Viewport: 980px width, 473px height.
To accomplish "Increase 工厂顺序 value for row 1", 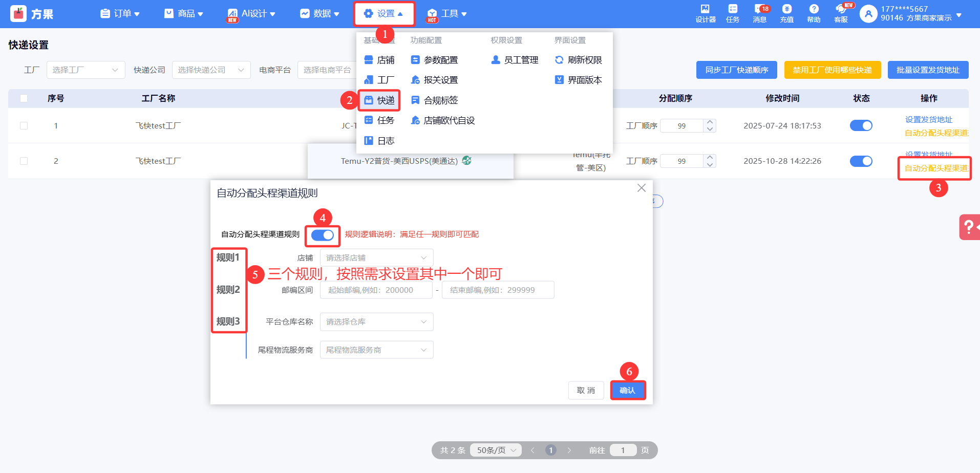I will coord(710,122).
